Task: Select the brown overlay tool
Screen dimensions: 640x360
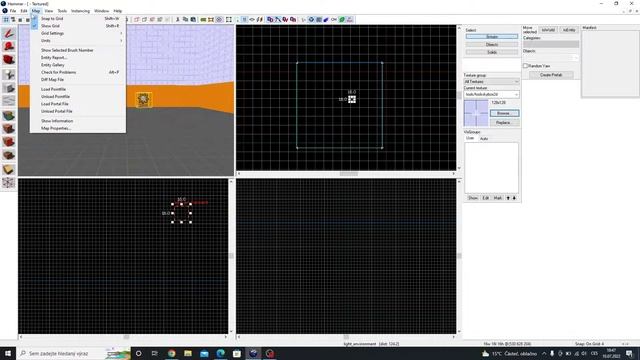Action: (9, 155)
